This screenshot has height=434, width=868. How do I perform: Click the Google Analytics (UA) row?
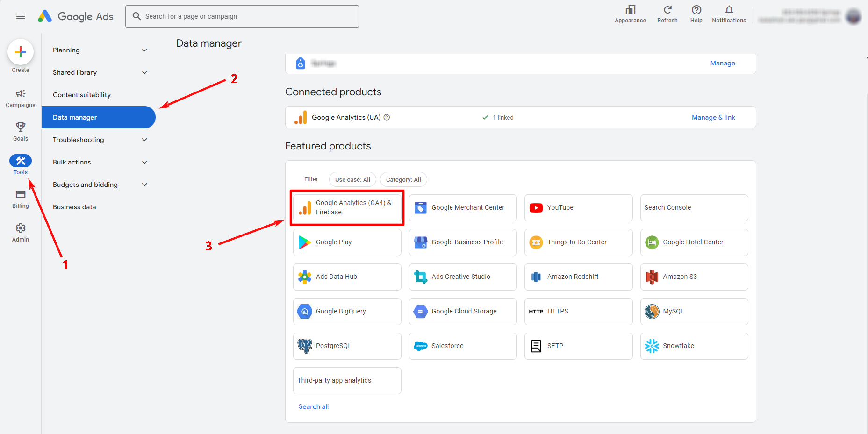520,117
